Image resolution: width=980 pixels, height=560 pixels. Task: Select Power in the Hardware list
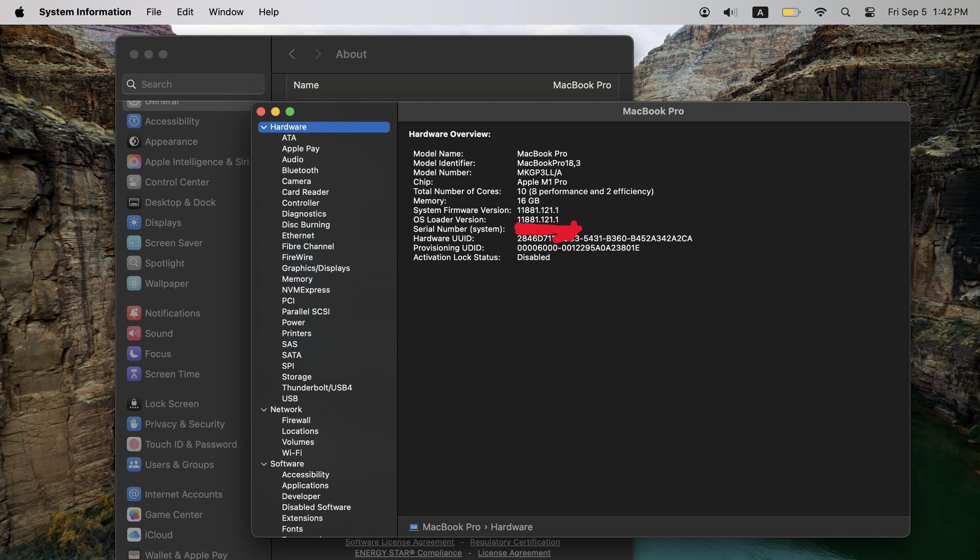tap(293, 323)
